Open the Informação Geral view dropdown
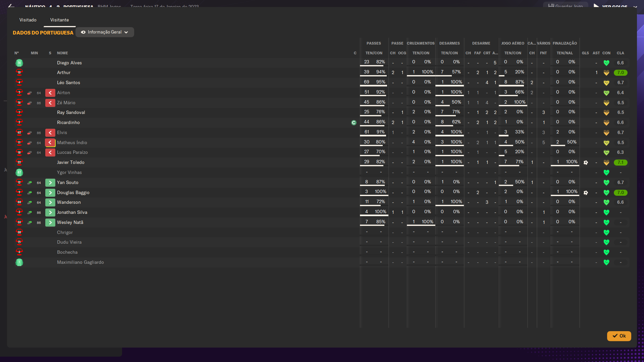The width and height of the screenshot is (644, 362). point(105,32)
